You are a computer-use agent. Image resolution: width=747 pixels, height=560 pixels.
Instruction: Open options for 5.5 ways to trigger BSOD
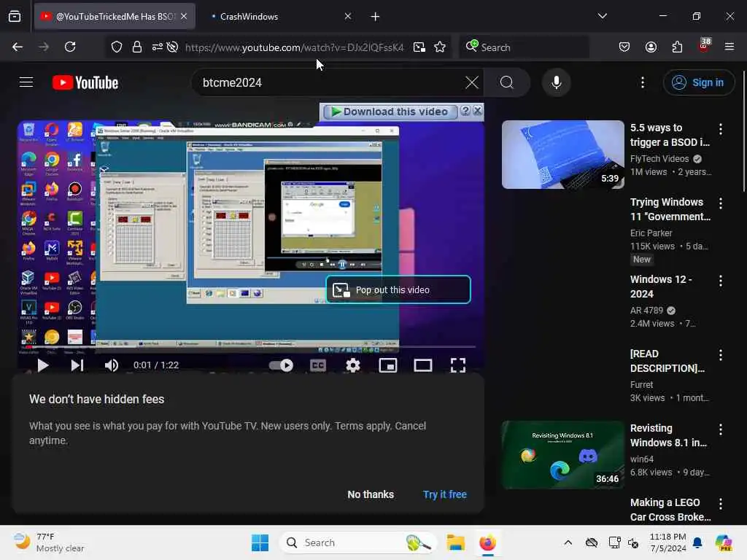(x=720, y=128)
